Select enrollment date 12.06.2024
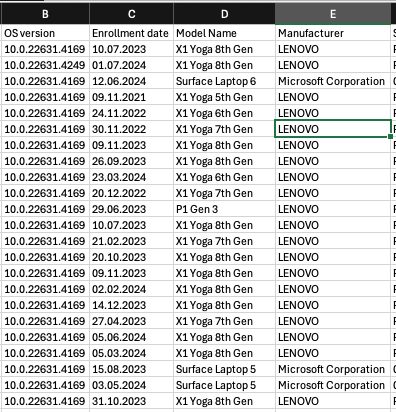 pyautogui.click(x=132, y=81)
